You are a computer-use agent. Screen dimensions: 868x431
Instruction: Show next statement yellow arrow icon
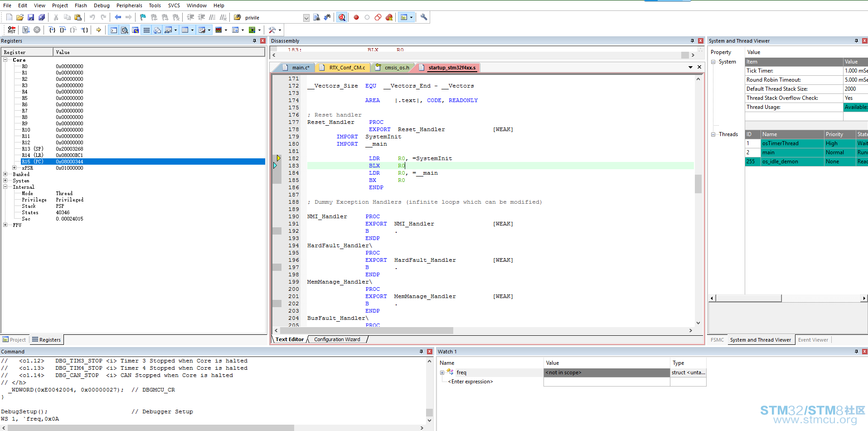98,30
